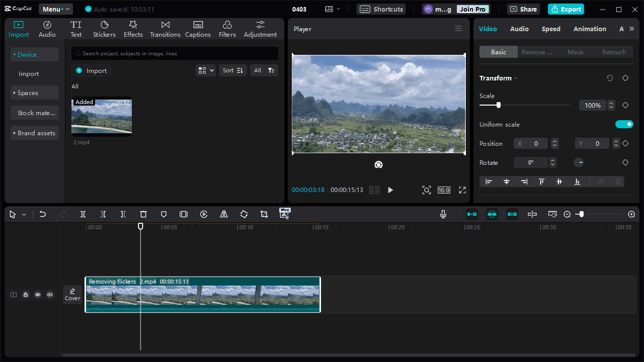Switch to the Speed tab
Image resolution: width=644 pixels, height=362 pixels.
pyautogui.click(x=551, y=29)
